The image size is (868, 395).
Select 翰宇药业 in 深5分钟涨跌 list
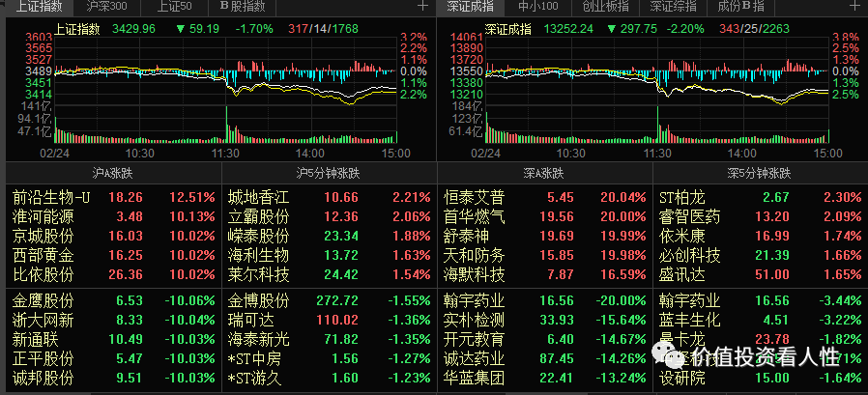[x=760, y=301]
